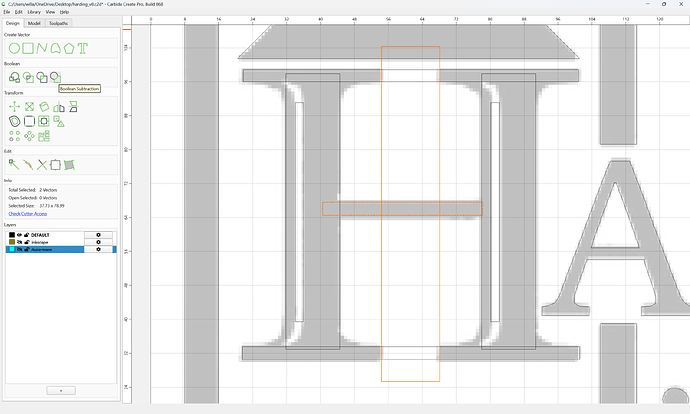Open the Linear Array tool
The height and width of the screenshot is (414, 690).
14,136
